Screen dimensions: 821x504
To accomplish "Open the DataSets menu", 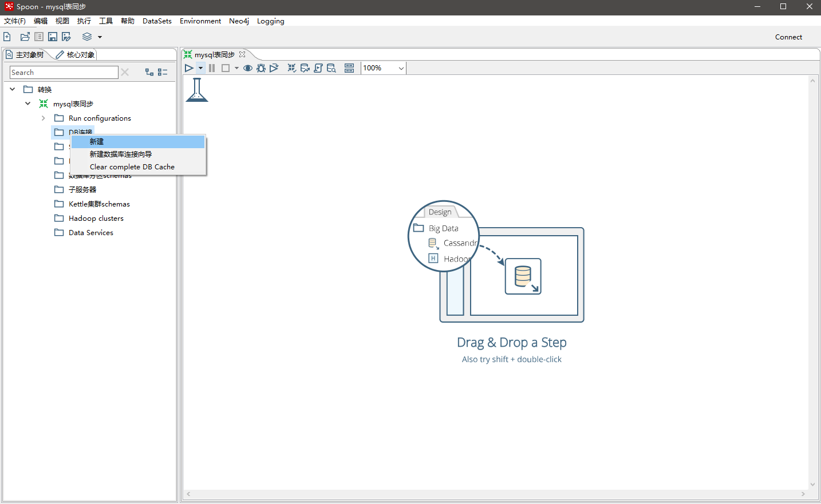I will pyautogui.click(x=157, y=21).
